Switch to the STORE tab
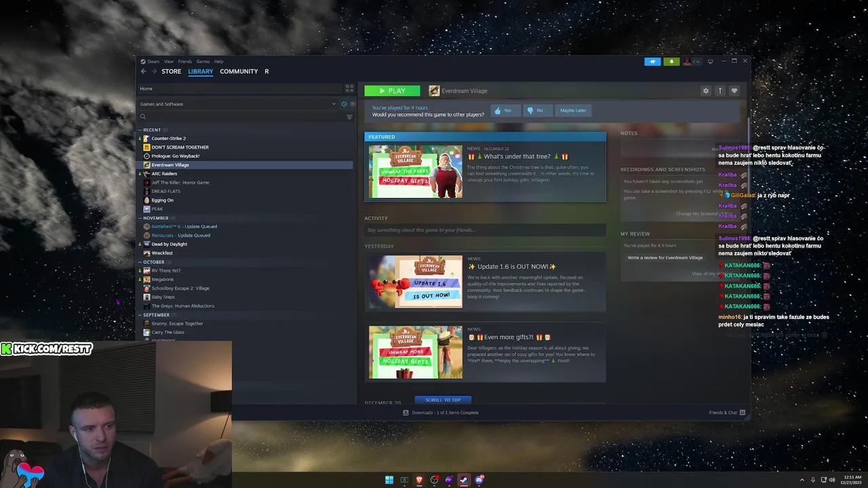Image resolution: width=868 pixels, height=488 pixels. click(x=172, y=71)
